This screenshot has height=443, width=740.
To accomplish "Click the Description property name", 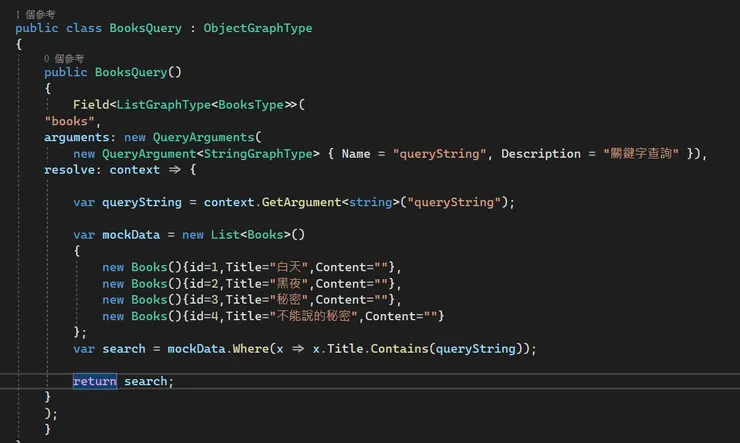I will [541, 154].
